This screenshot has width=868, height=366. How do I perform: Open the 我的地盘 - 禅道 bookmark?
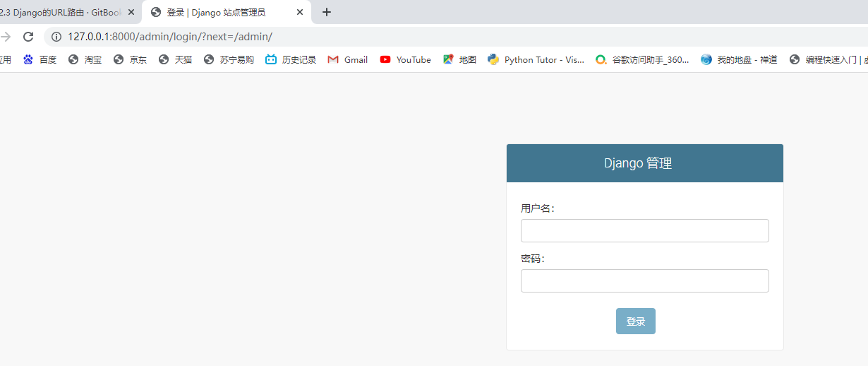[740, 60]
